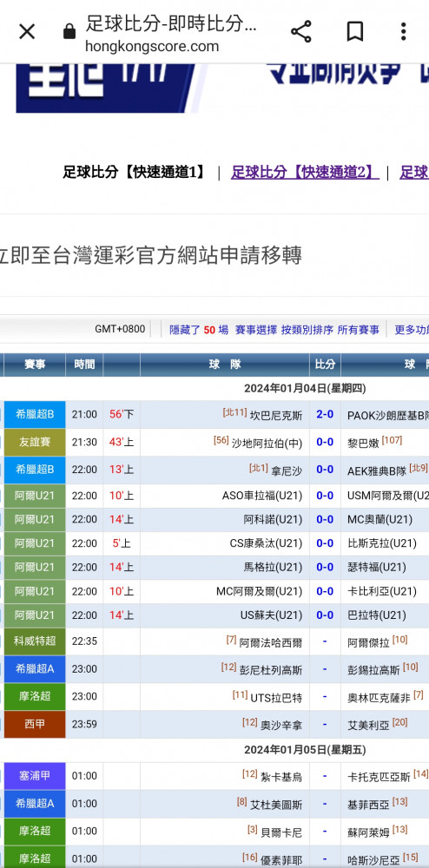
Task: Open team CS康桑汰(U21)
Action: pyautogui.click(x=267, y=543)
